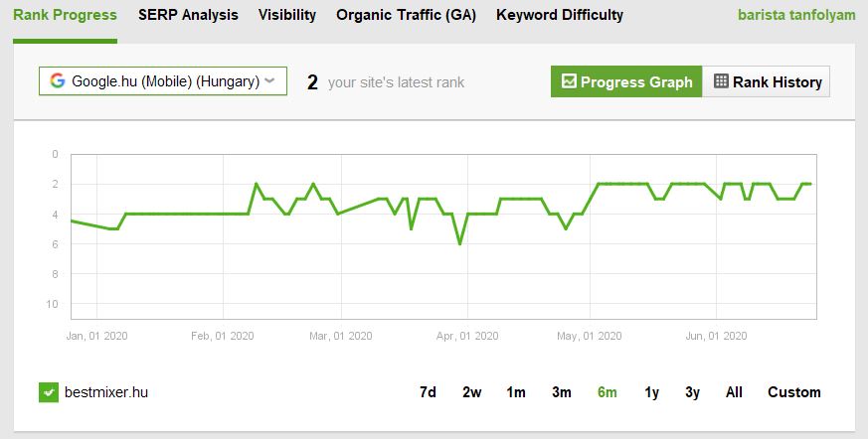Image resolution: width=868 pixels, height=439 pixels.
Task: Select the Keyword Difficulty tab
Action: (560, 15)
